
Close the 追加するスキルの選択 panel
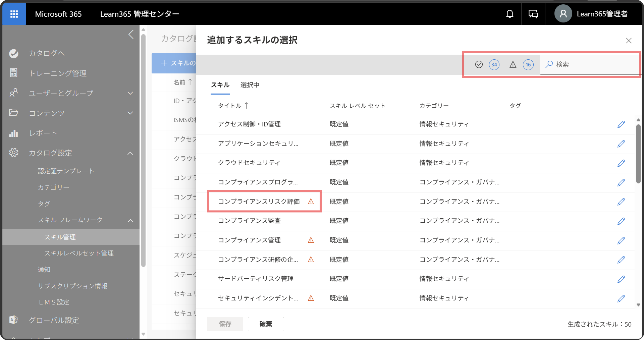(629, 41)
